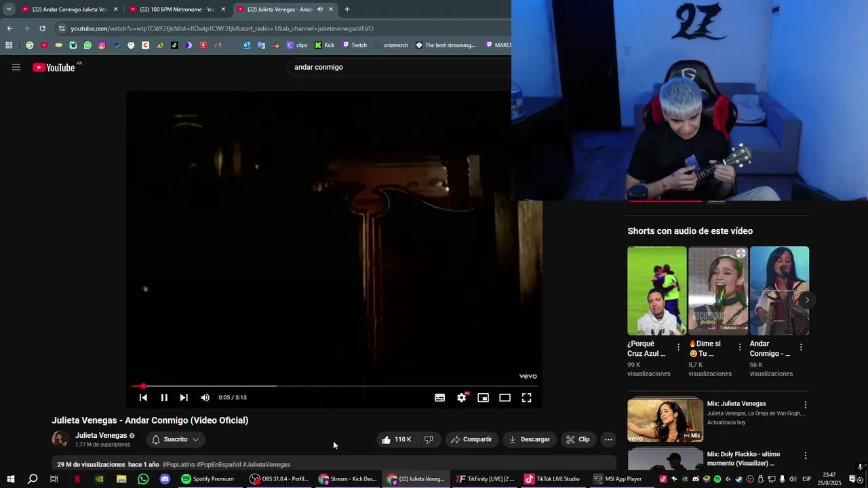868x488 pixels.
Task: Skip to the next video
Action: [184, 398]
